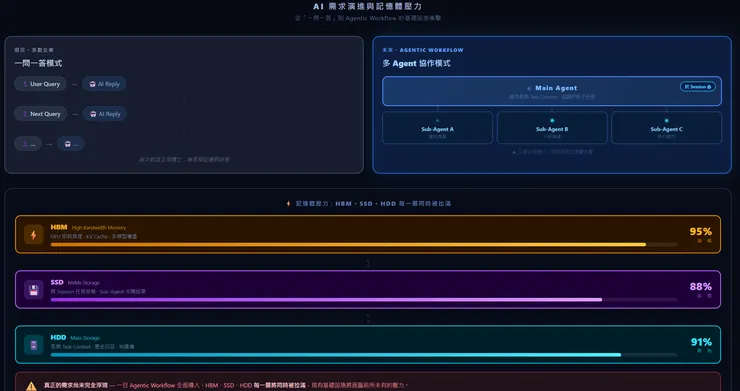Click the 95% value in the HBM card

[700, 232]
